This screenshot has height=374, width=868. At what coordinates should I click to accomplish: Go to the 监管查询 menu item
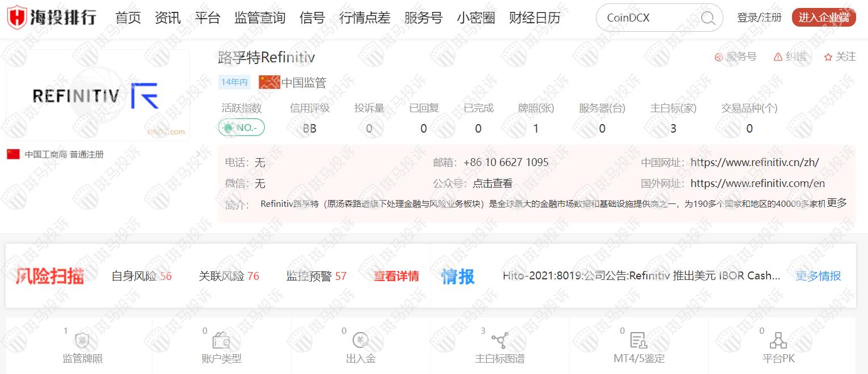tap(260, 18)
